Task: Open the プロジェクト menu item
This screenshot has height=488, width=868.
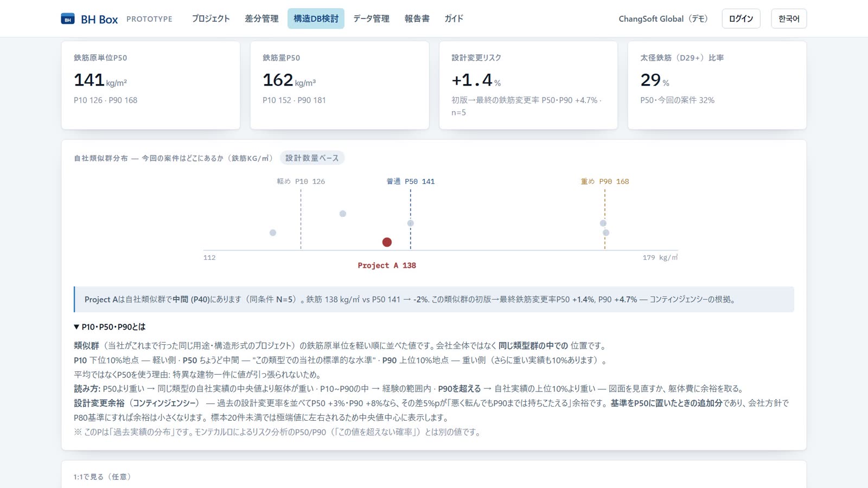Action: 211,18
